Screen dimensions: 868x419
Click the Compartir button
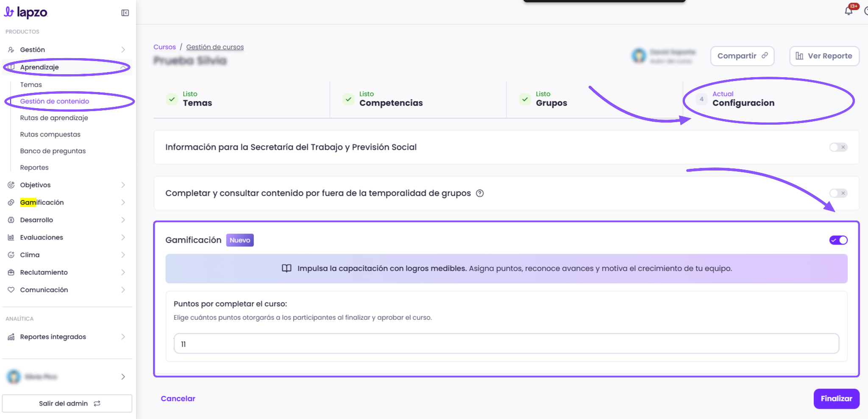(742, 56)
